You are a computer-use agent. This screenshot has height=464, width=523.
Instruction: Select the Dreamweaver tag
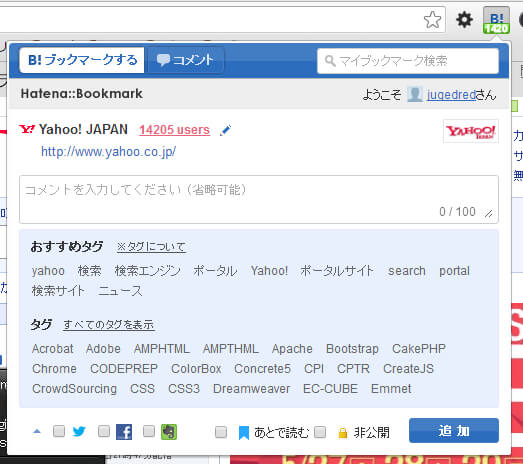click(251, 389)
